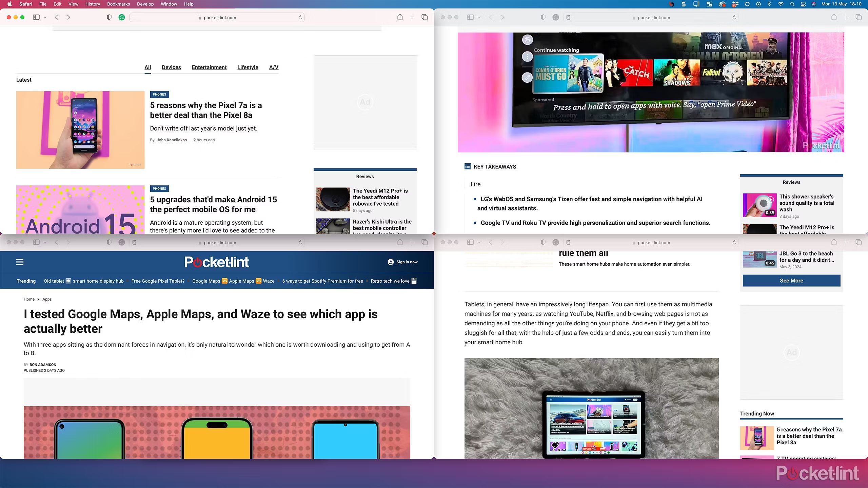Click address bar in top-left Safari window
The width and height of the screenshot is (868, 488).
tap(217, 17)
